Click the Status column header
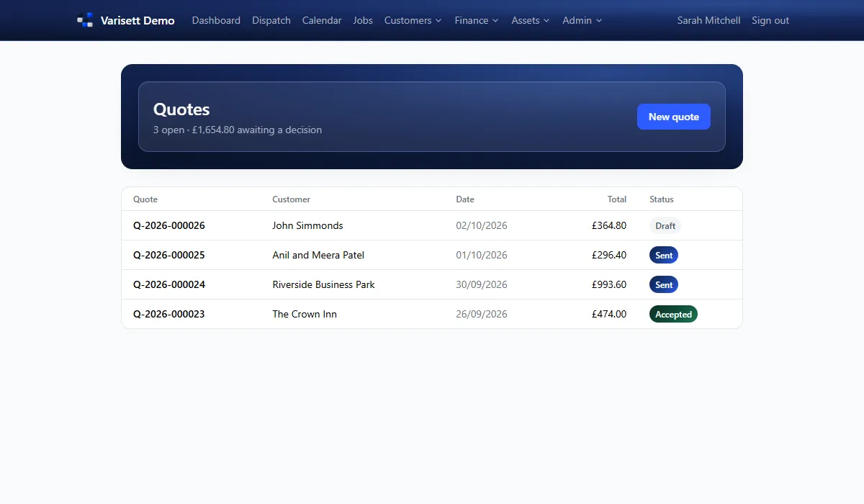Image resolution: width=864 pixels, height=504 pixels. pyautogui.click(x=662, y=199)
